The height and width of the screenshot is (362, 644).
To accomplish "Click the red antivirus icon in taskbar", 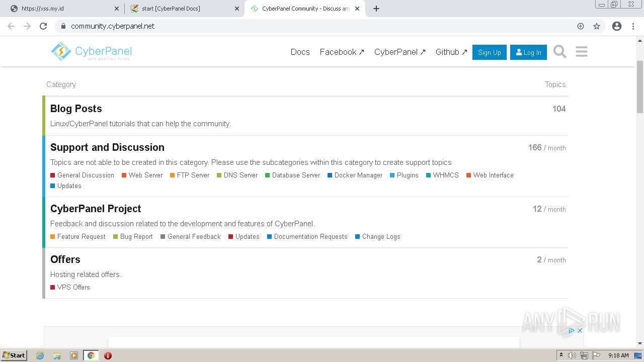I will 108,355.
